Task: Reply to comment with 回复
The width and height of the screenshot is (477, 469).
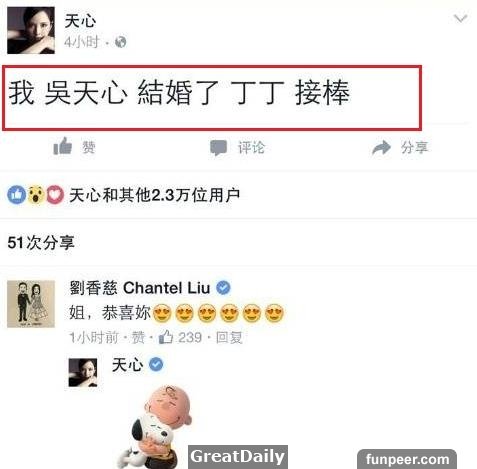Action: coord(229,337)
